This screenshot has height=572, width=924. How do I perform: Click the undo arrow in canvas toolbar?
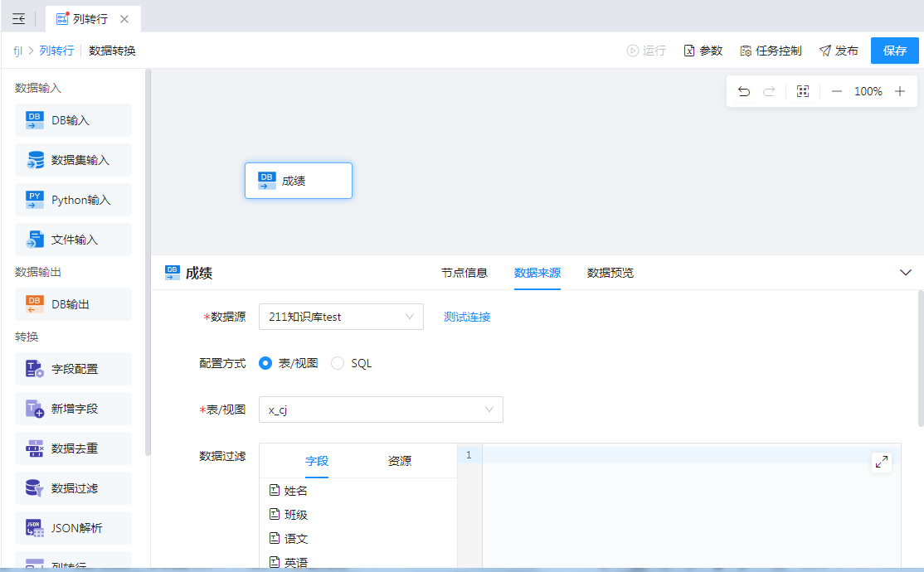click(x=744, y=91)
